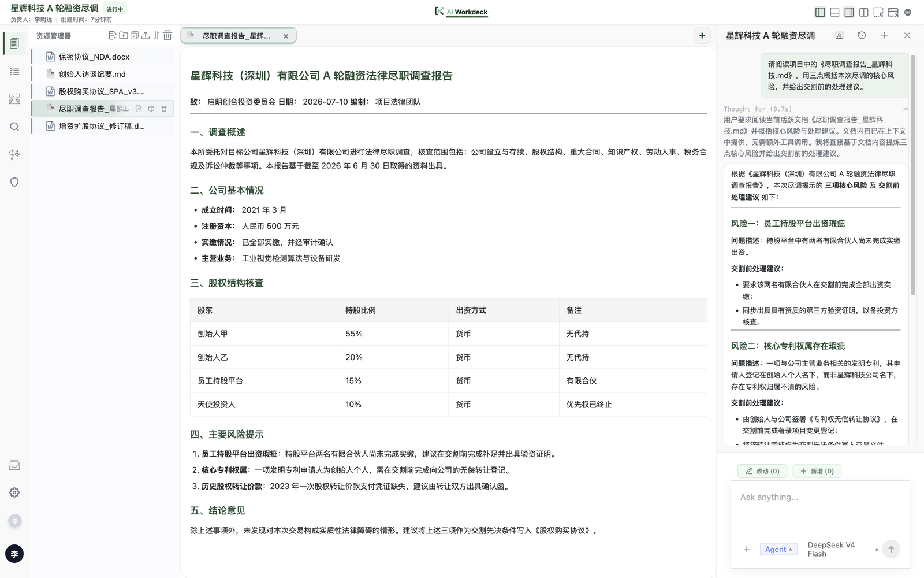Open the shield security sidebar icon
This screenshot has width=924, height=578.
[14, 182]
